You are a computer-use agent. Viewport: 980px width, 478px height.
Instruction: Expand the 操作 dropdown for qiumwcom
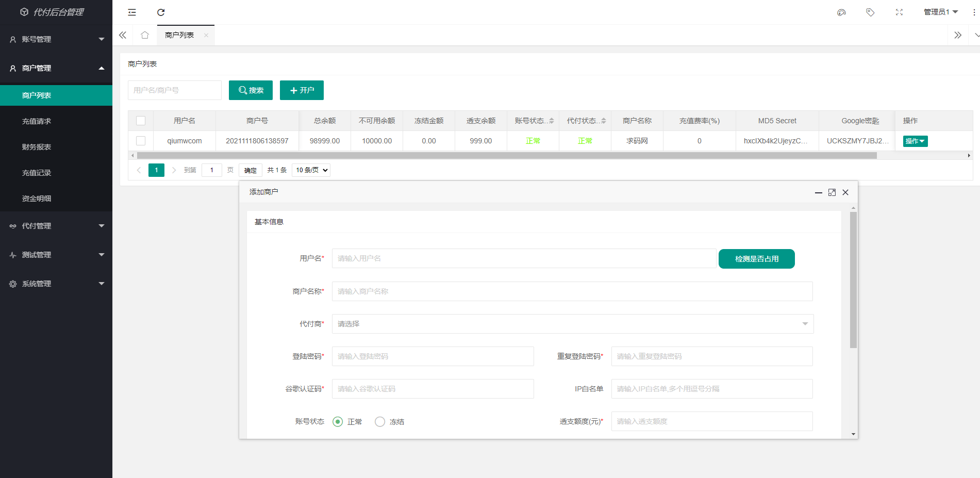click(x=915, y=141)
